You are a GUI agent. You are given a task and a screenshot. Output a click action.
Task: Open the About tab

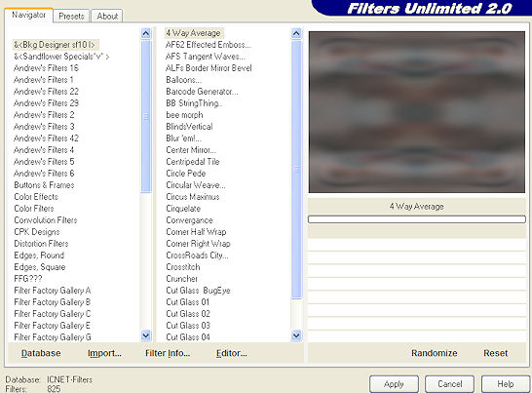[107, 16]
